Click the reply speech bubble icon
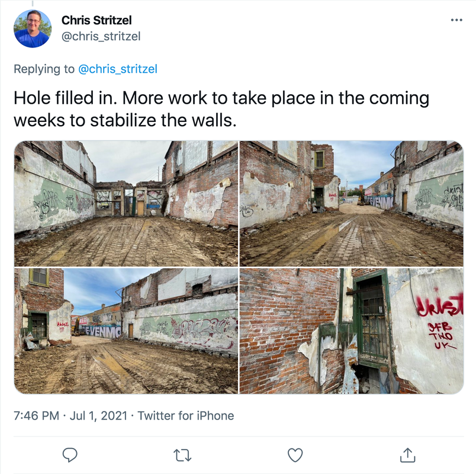This screenshot has height=474, width=476. 70,455
